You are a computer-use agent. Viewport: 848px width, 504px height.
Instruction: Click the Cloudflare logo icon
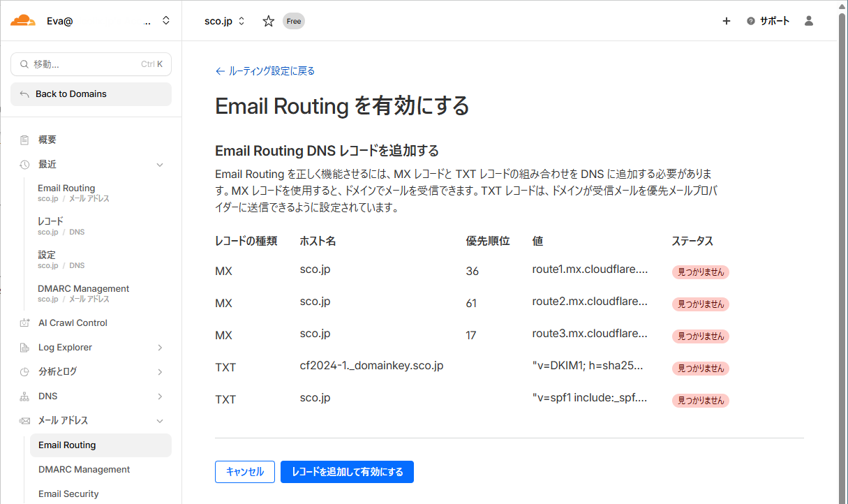coord(23,20)
